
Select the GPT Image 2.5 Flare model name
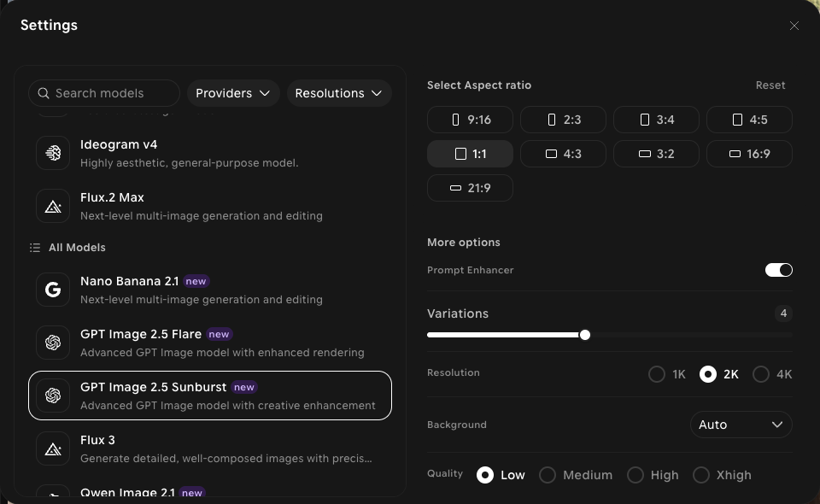coord(141,334)
